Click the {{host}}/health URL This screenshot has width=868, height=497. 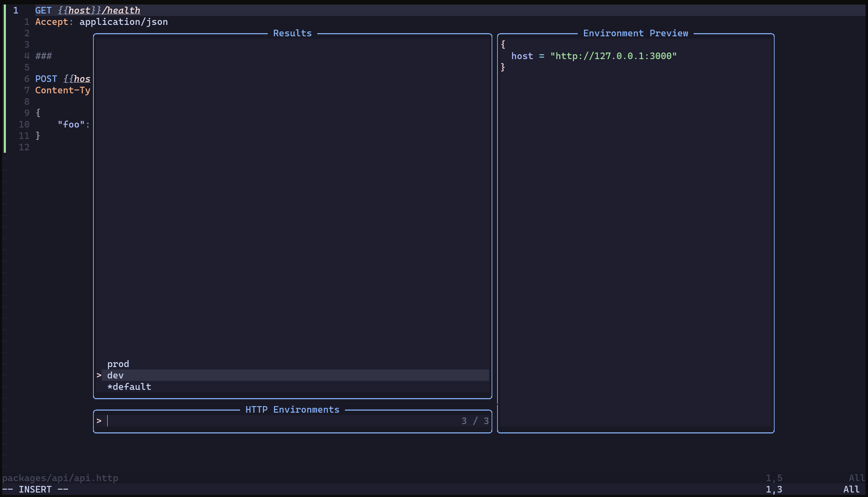tap(99, 11)
